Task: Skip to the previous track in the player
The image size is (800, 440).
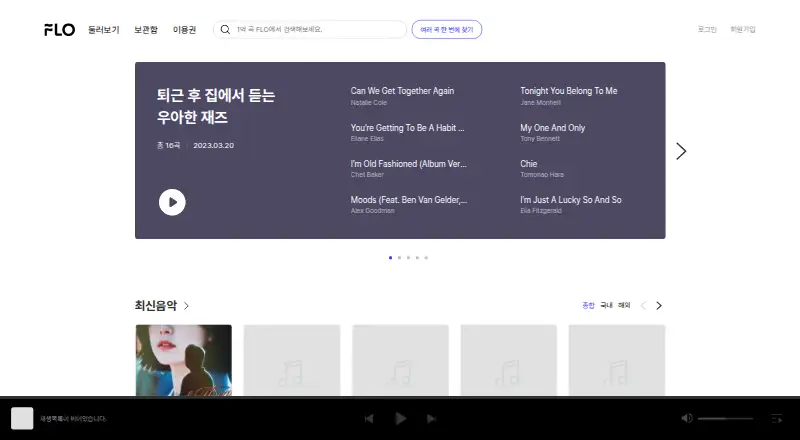Action: pyautogui.click(x=369, y=419)
